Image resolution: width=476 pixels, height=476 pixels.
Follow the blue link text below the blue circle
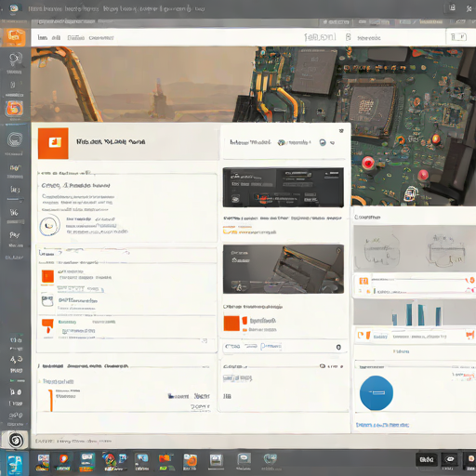[382, 425]
